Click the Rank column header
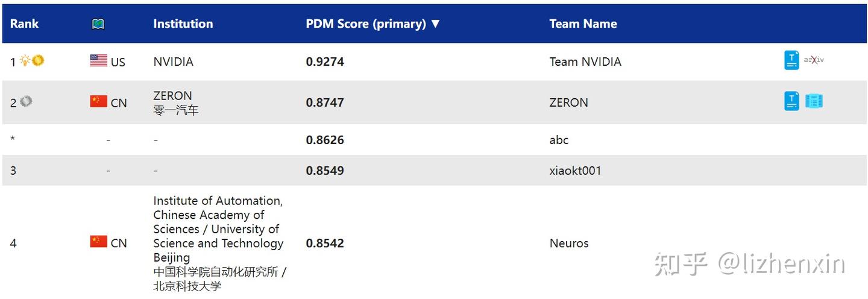This screenshot has height=299, width=868. [x=24, y=24]
